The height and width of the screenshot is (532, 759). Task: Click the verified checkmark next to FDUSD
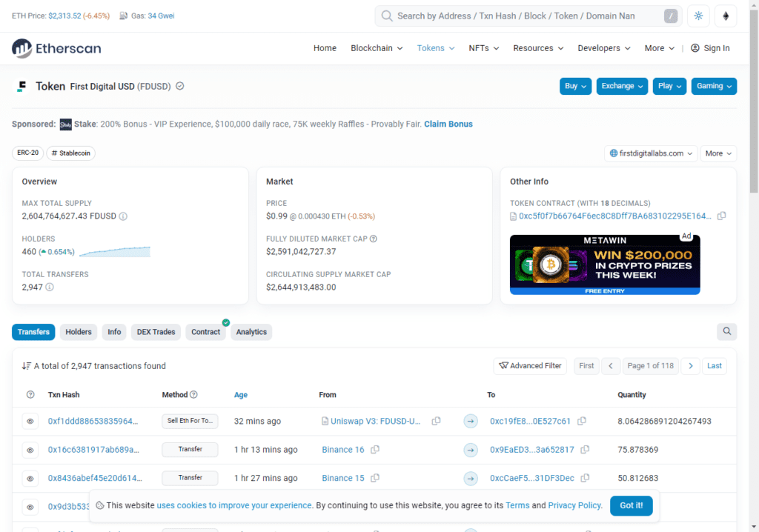point(180,86)
